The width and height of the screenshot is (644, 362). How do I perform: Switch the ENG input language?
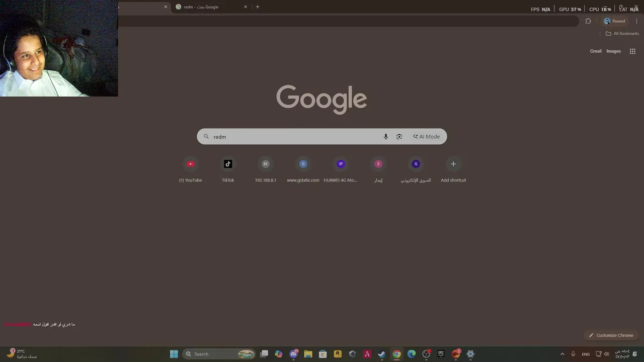click(586, 354)
